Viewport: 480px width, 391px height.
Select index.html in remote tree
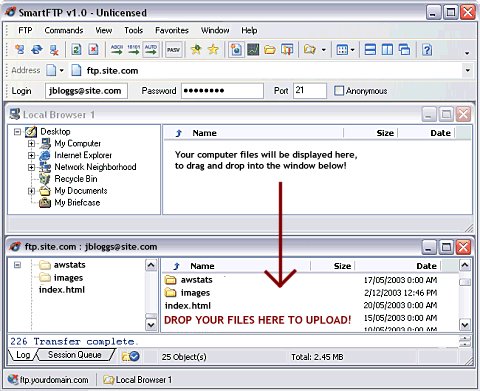click(x=62, y=290)
